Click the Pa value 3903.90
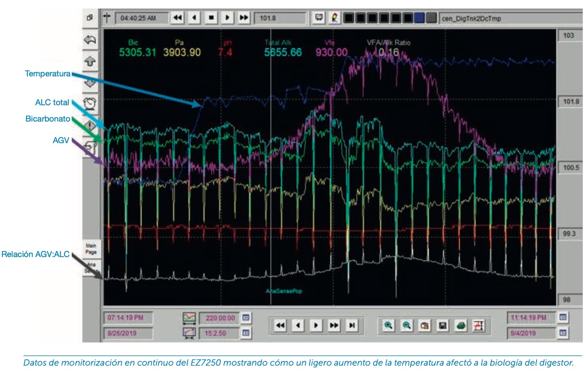588x369 pixels. coord(182,52)
